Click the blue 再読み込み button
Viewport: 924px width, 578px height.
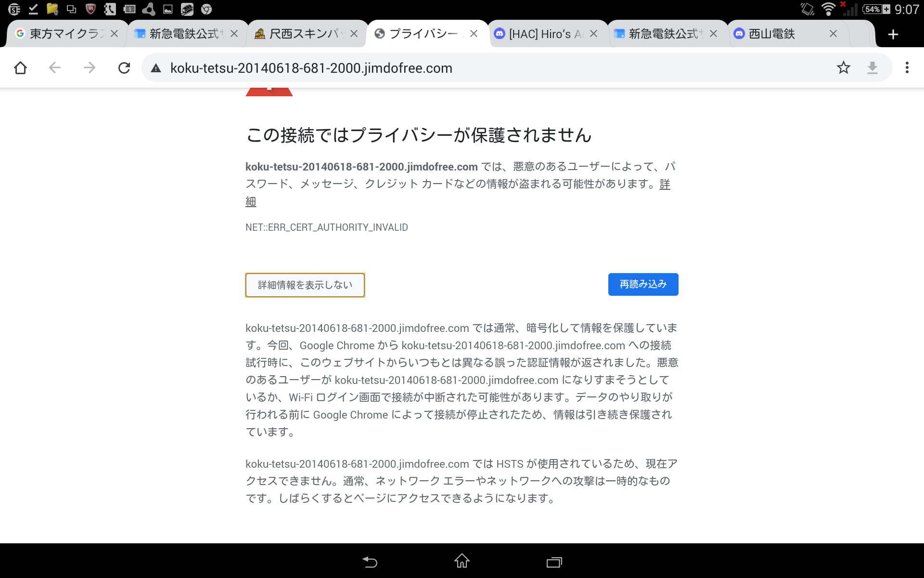tap(643, 285)
